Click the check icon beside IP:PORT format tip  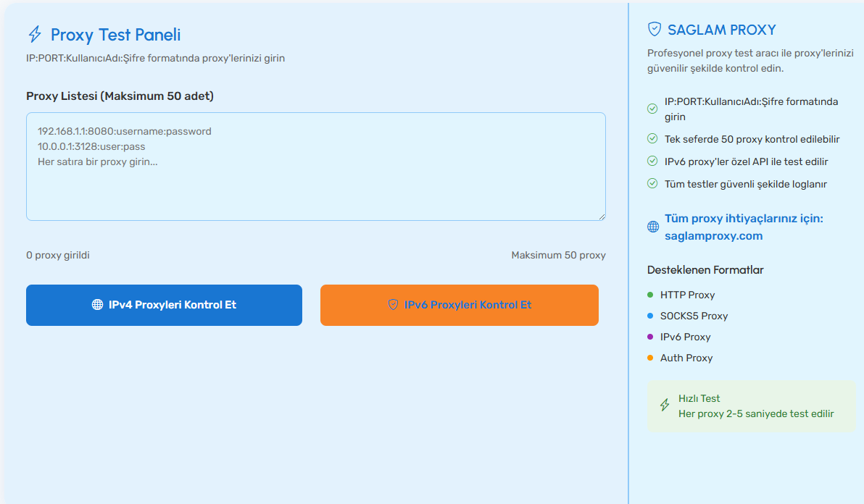(x=652, y=109)
